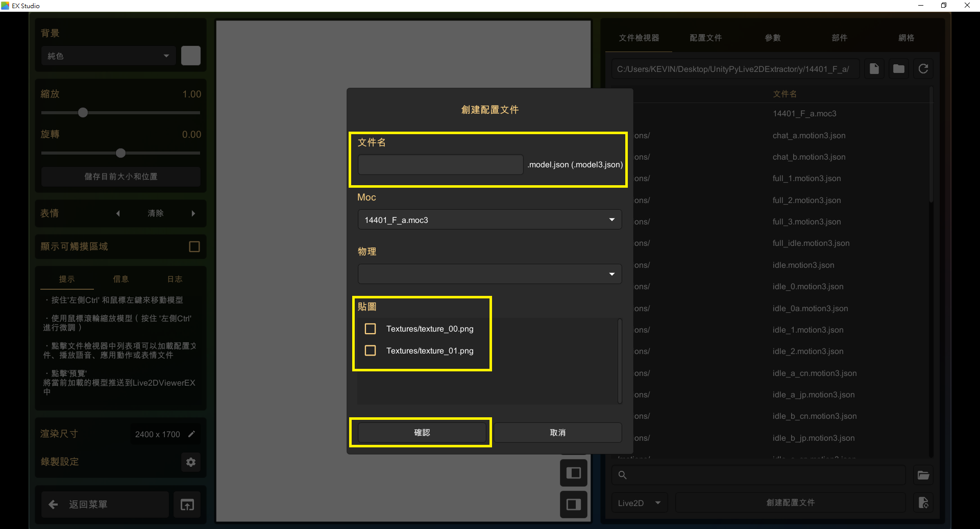Switch to the 配置文件 tab
Viewport: 980px width, 529px height.
point(705,38)
